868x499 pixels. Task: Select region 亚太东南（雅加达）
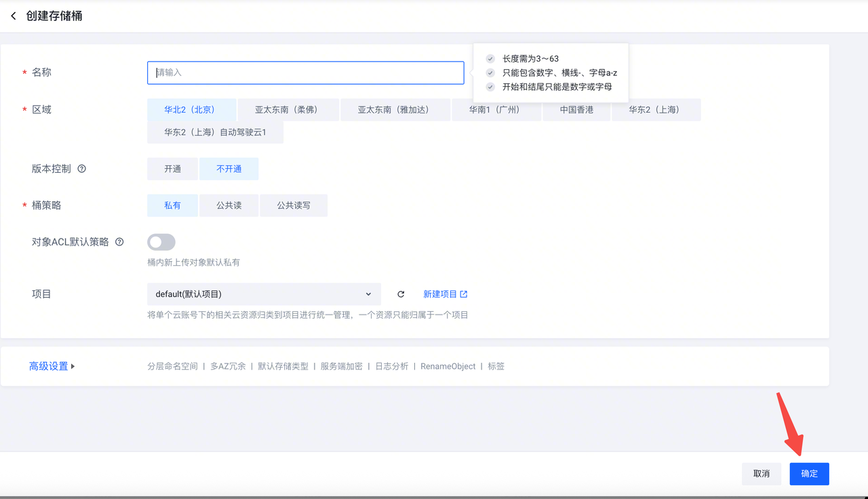(395, 110)
